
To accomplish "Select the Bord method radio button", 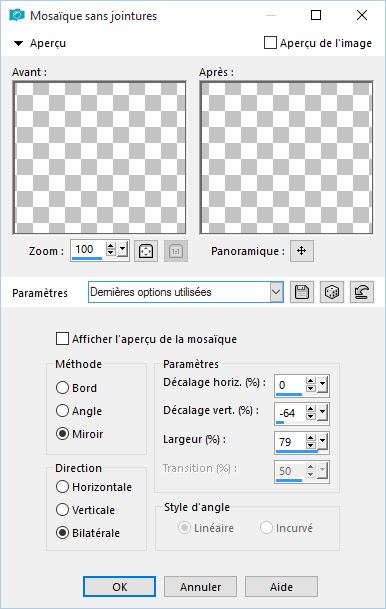I will (63, 388).
